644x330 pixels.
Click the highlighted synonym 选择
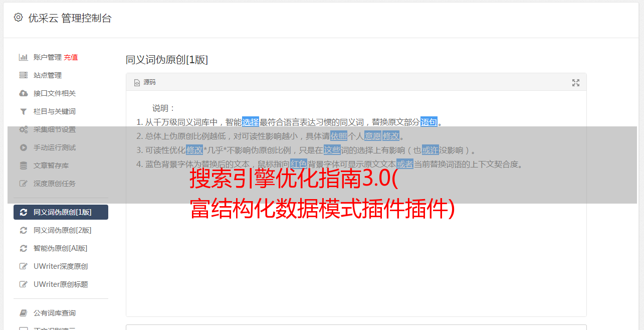[251, 122]
